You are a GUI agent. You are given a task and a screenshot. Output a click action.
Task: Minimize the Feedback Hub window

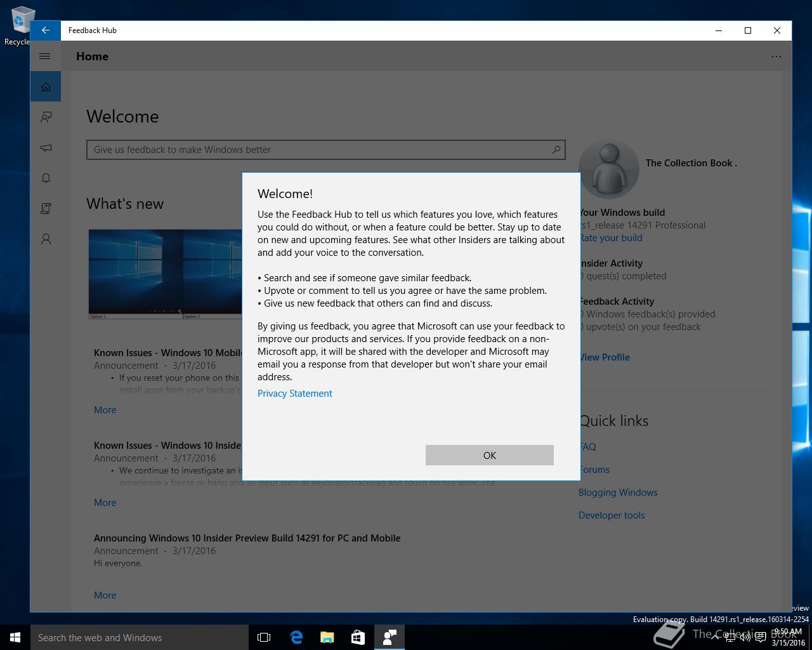(x=719, y=30)
